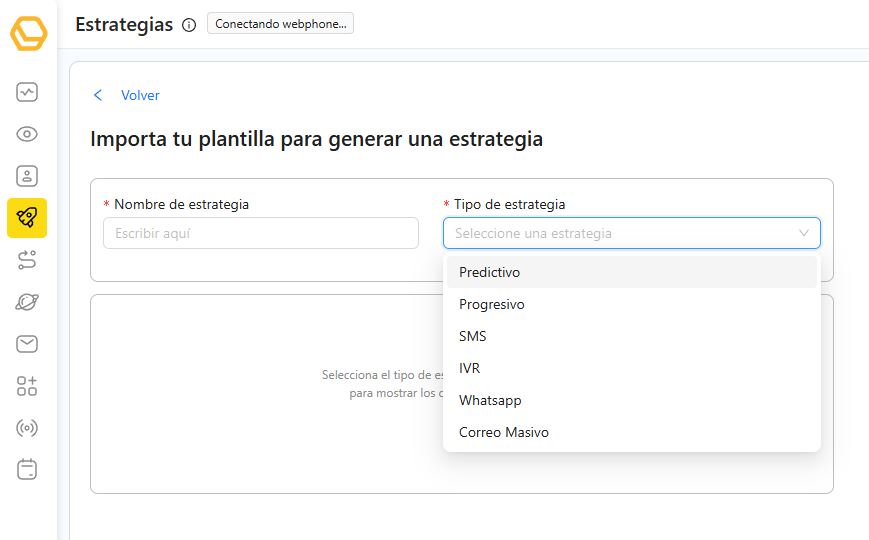Open the apps grid plus icon

tap(27, 386)
